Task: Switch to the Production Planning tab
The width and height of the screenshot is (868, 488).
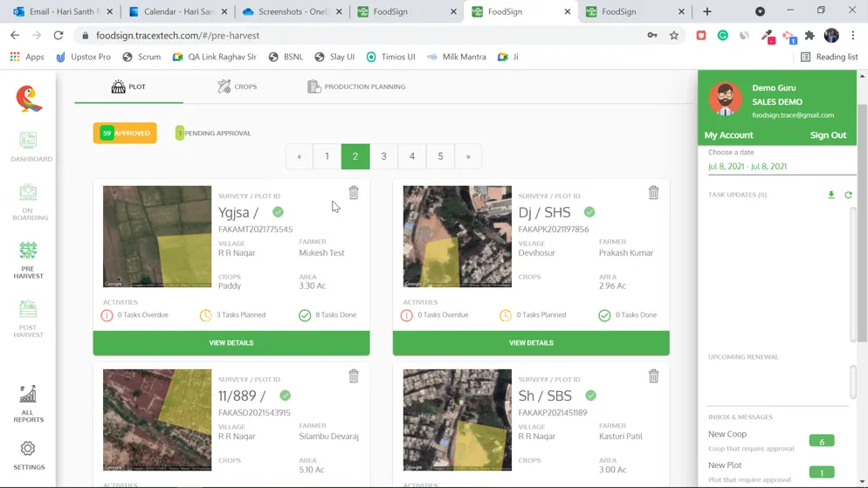Action: tap(356, 87)
